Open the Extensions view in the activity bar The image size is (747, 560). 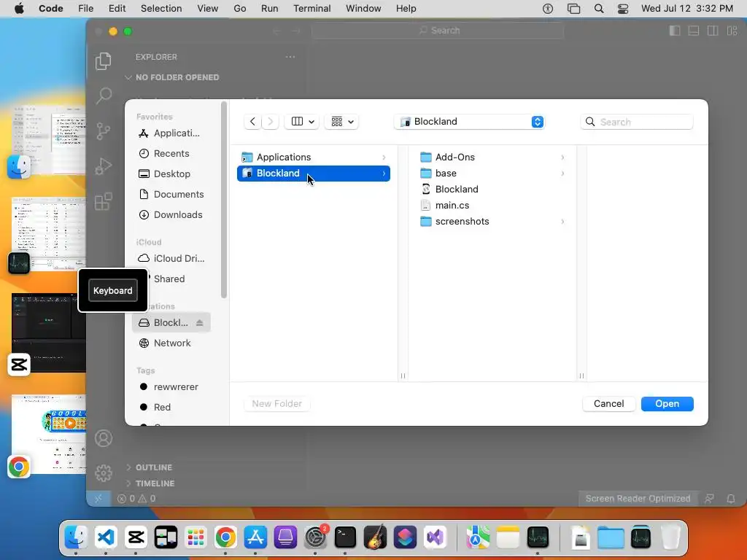[104, 201]
